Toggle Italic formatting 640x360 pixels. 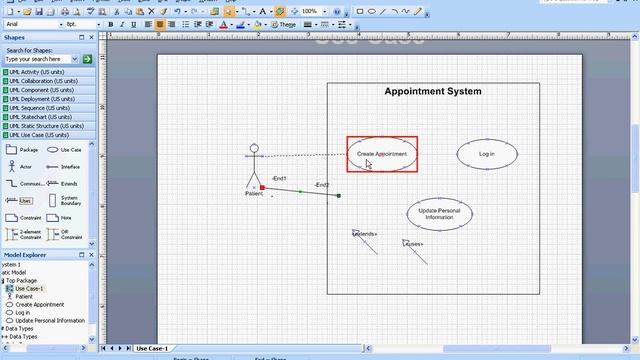[x=122, y=24]
